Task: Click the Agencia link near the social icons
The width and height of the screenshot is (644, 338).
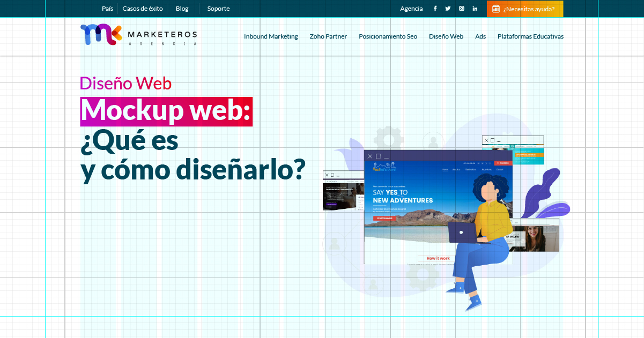Action: tap(411, 8)
